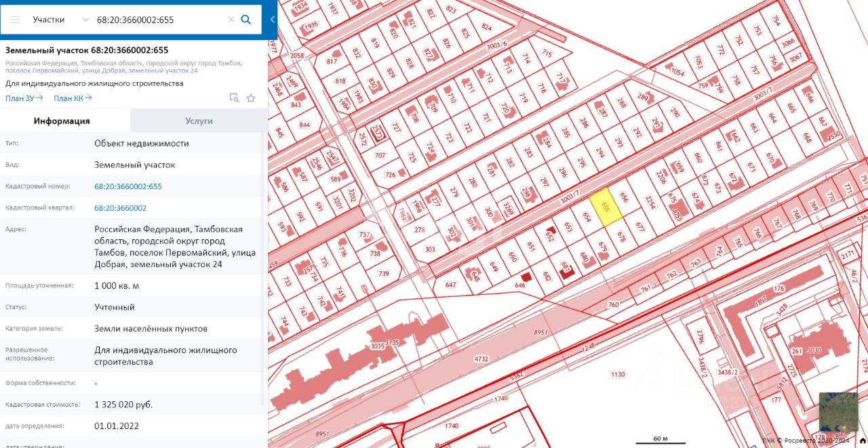Click the home icon in the map corner
This screenshot has width=868, height=448.
[x=862, y=441]
